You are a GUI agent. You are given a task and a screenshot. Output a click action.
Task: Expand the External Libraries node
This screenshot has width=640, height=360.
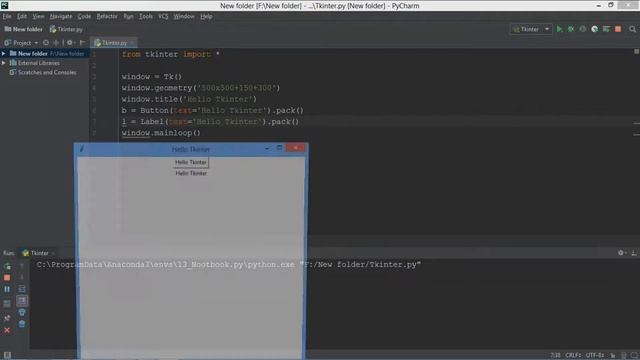pyautogui.click(x=4, y=63)
